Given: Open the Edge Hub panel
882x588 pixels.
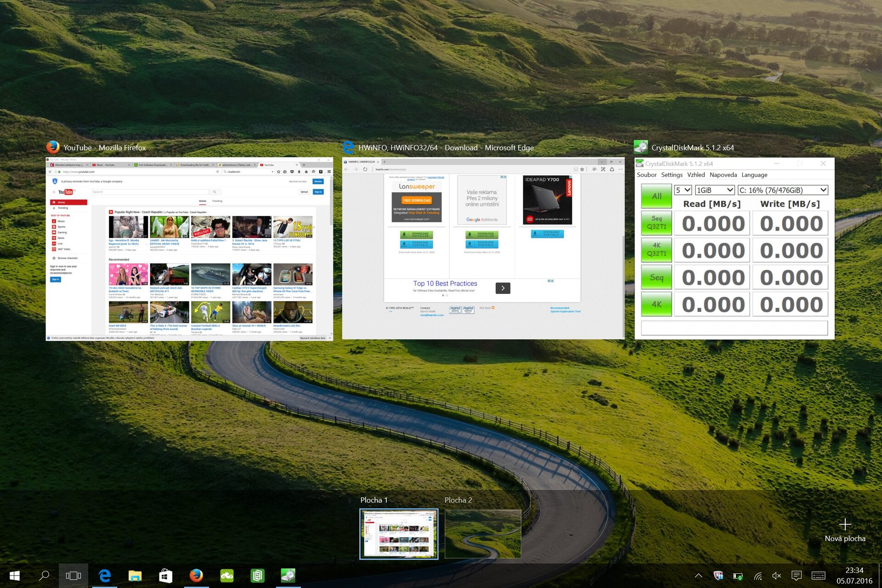Looking at the screenshot, I should 594,169.
